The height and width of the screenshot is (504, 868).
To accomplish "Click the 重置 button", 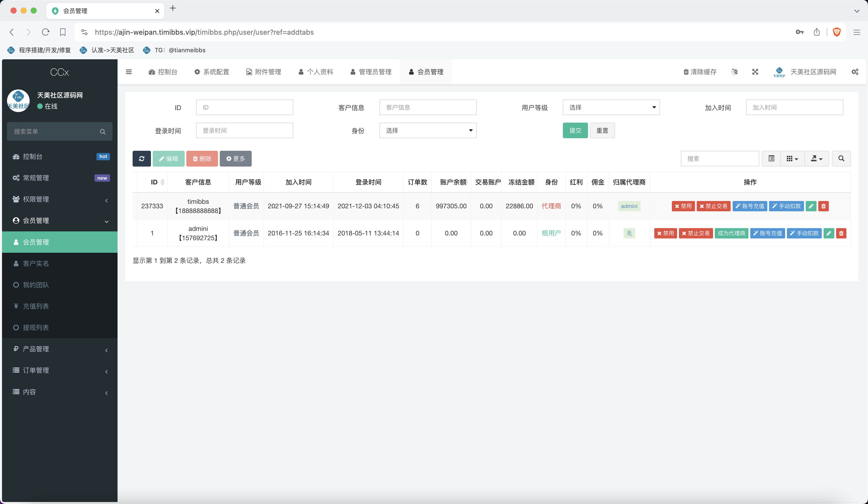I will pyautogui.click(x=603, y=131).
